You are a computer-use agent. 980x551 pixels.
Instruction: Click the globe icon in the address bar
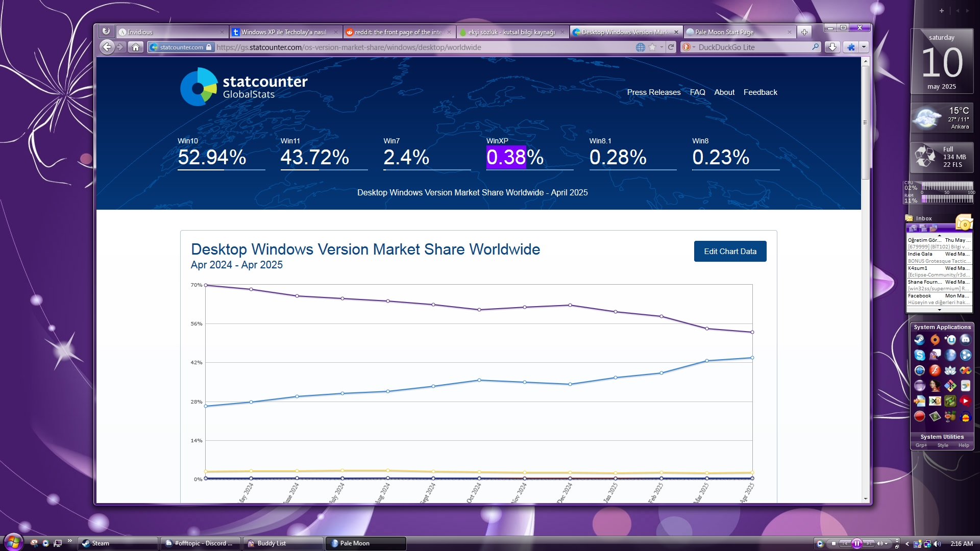click(640, 47)
